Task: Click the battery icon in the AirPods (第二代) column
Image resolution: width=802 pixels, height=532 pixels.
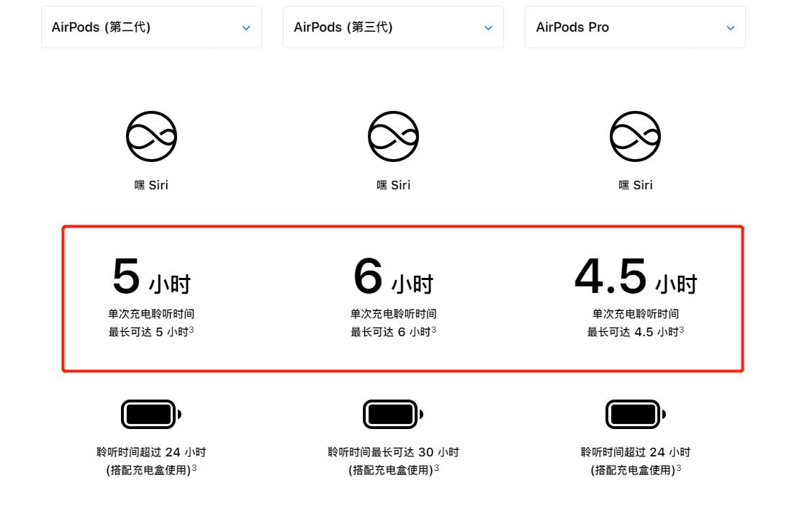Action: (151, 415)
